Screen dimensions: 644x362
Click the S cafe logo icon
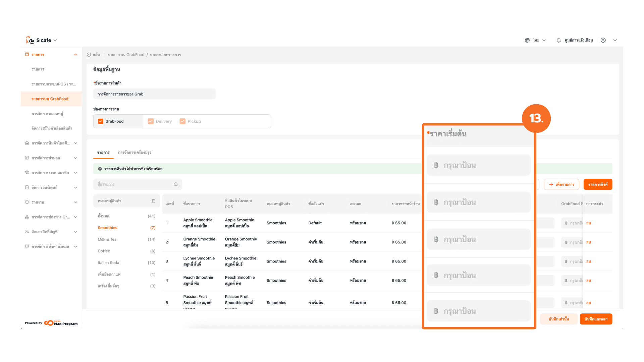(x=30, y=40)
